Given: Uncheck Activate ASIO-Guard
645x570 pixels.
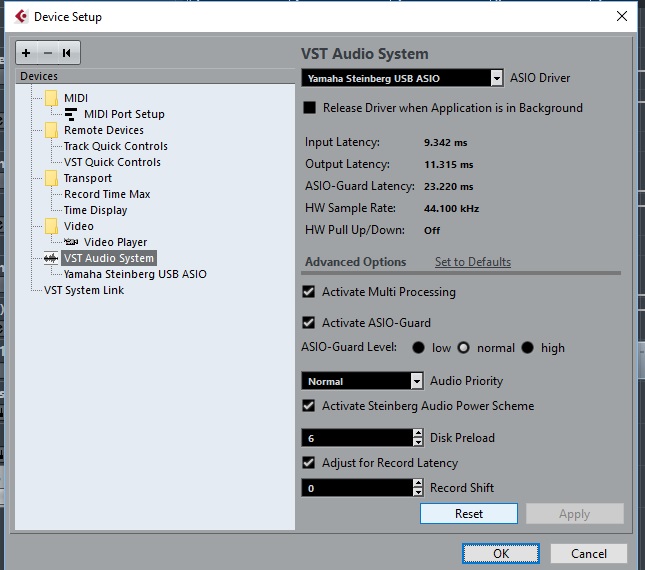Looking at the screenshot, I should click(x=309, y=322).
